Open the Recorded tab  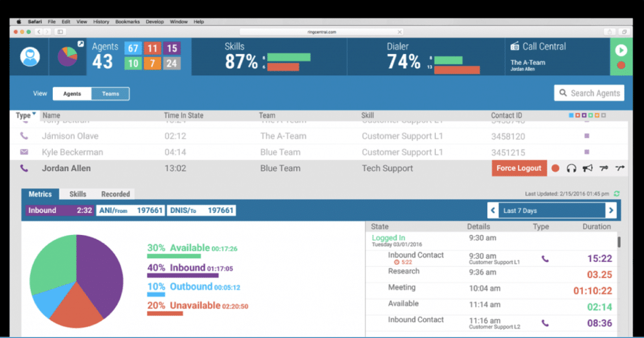[x=116, y=194]
